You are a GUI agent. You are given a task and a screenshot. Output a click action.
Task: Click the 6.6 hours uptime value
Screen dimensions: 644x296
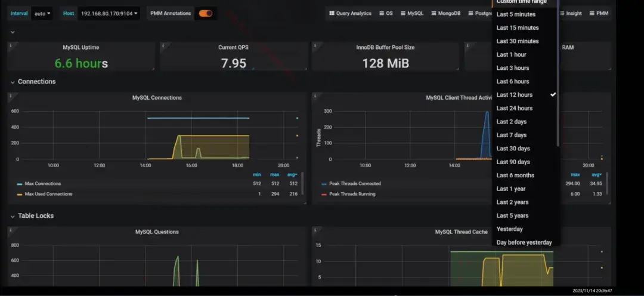[81, 63]
